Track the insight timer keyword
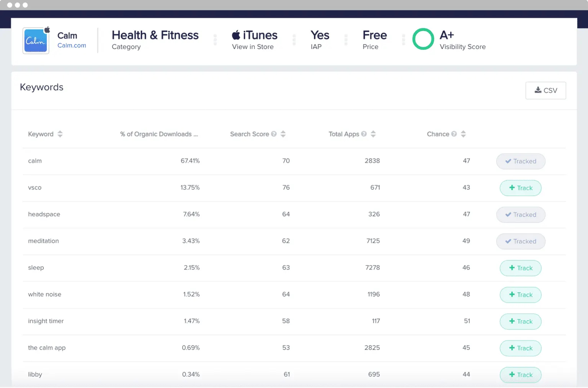588x388 pixels. pos(521,321)
